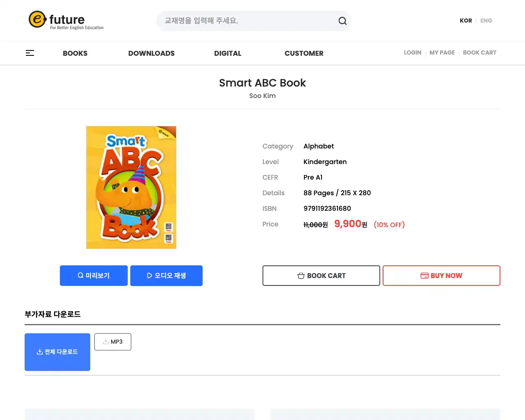The height and width of the screenshot is (420, 525).
Task: Click the 88 Pages / 215 X 280 details
Action: click(337, 193)
